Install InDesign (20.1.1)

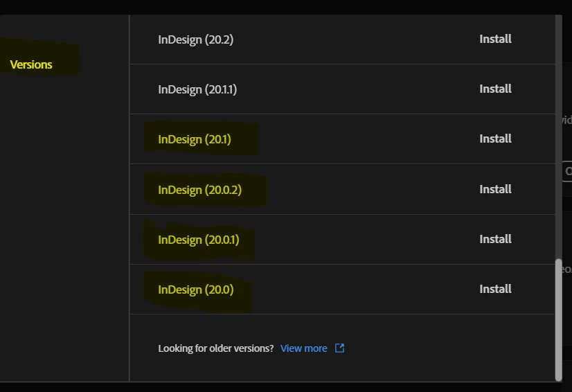(495, 89)
